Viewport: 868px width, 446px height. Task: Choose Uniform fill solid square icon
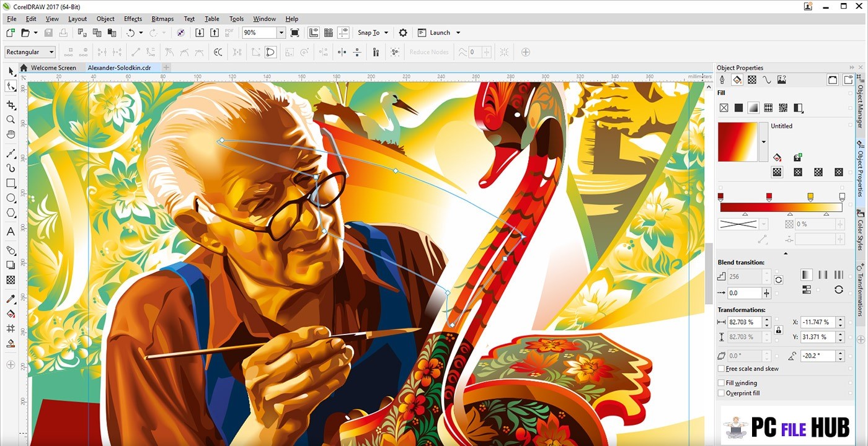(738, 108)
